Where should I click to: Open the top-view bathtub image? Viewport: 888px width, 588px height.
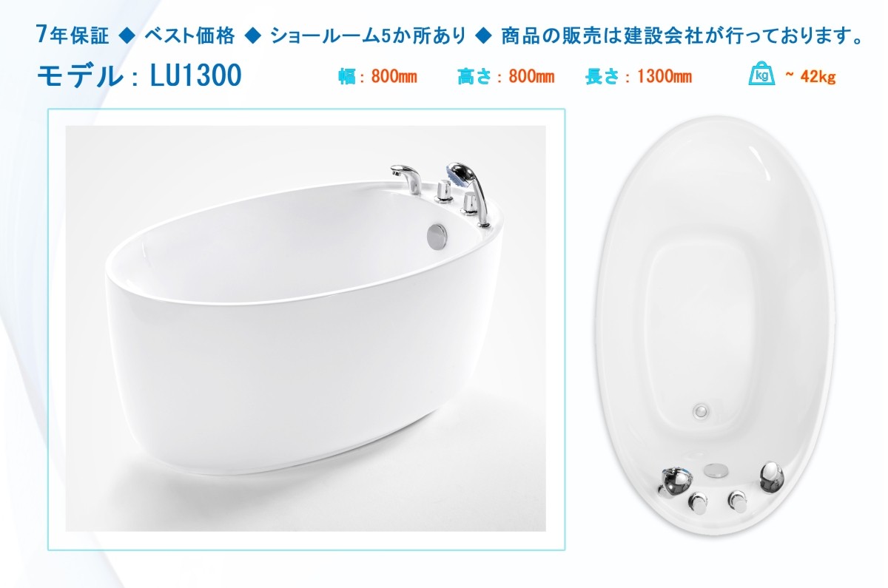[721, 329]
